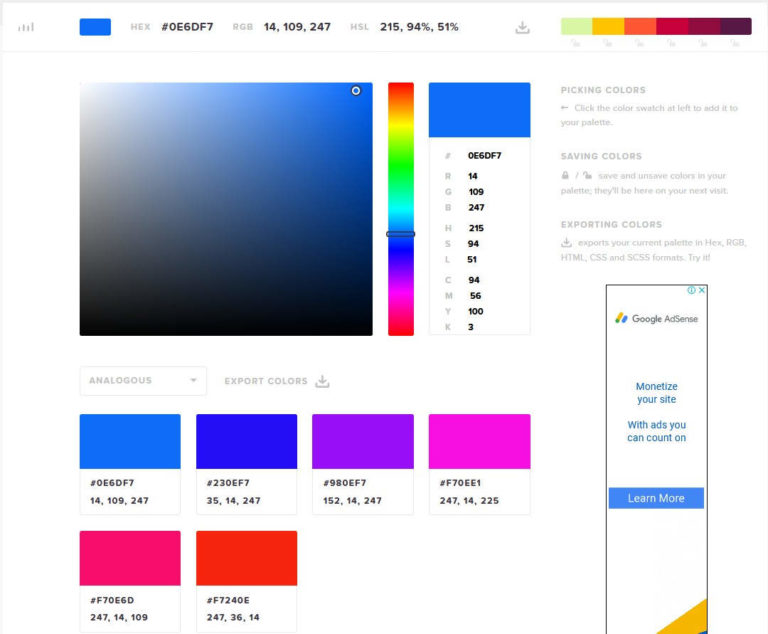Select the #F7240E red analogous swatch
This screenshot has width=768, height=634.
click(x=246, y=558)
